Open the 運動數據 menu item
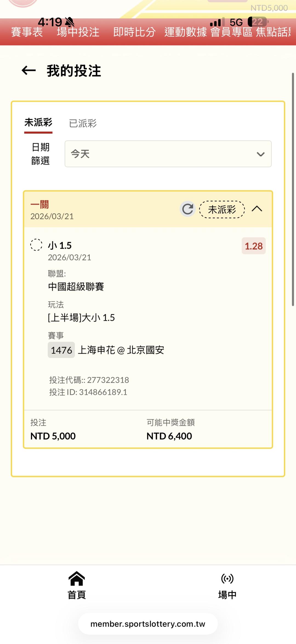This screenshot has height=644, width=296. tap(186, 32)
